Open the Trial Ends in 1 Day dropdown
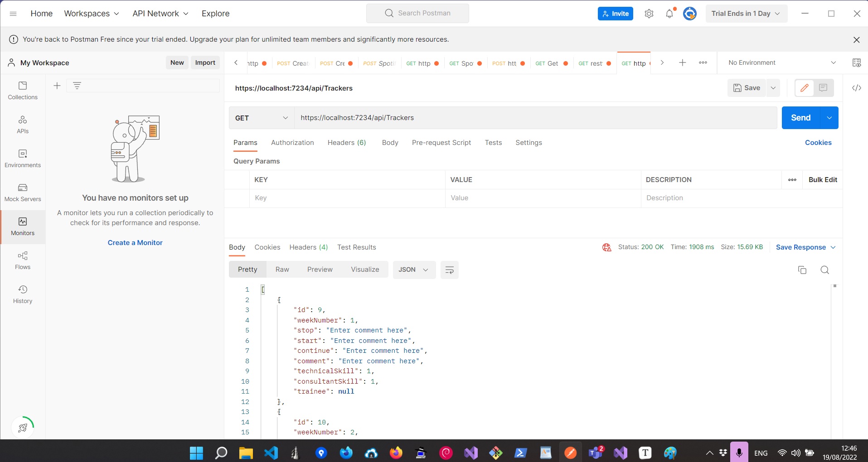The image size is (868, 462). pos(746,14)
